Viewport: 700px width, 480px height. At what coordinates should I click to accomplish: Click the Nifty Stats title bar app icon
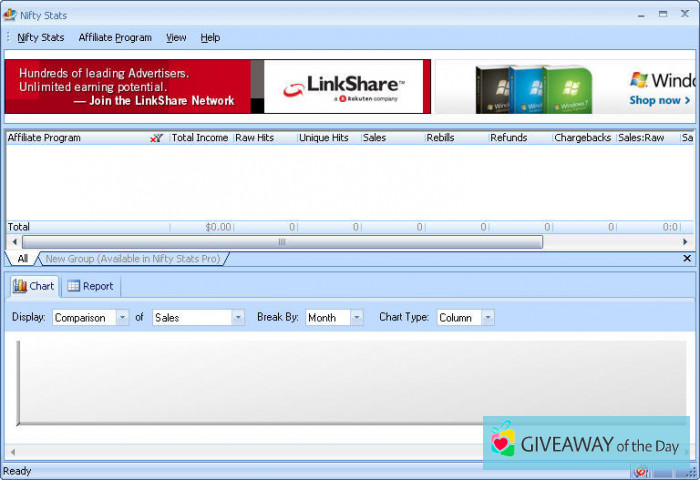pos(9,14)
